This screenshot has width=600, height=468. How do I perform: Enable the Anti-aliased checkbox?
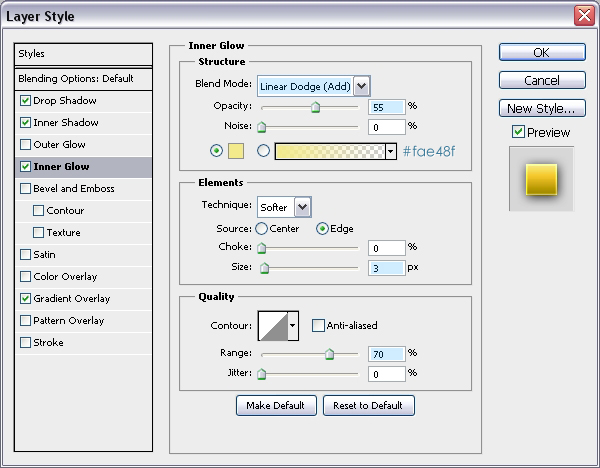(x=318, y=325)
